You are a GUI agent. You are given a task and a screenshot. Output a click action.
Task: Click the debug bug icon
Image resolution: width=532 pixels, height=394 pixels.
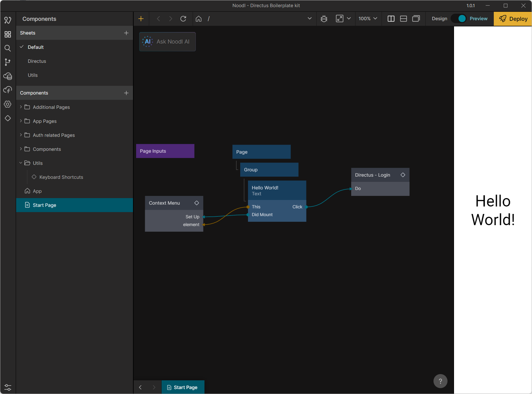[x=324, y=19]
